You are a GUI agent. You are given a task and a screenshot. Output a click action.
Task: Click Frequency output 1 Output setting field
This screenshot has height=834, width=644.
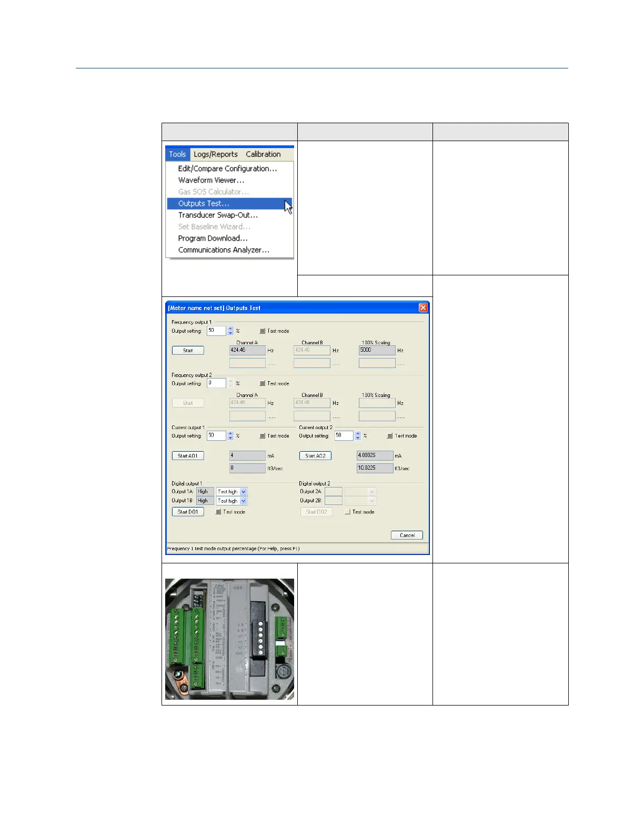coord(217,331)
